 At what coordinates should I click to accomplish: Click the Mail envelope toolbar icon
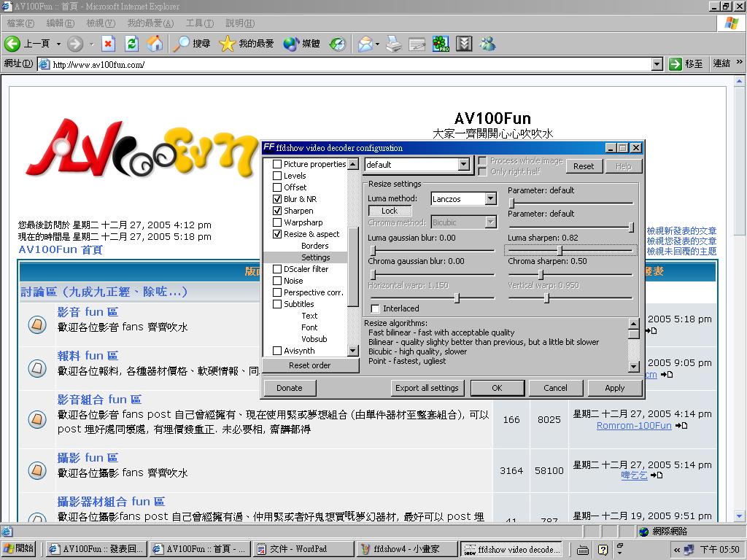[x=365, y=44]
